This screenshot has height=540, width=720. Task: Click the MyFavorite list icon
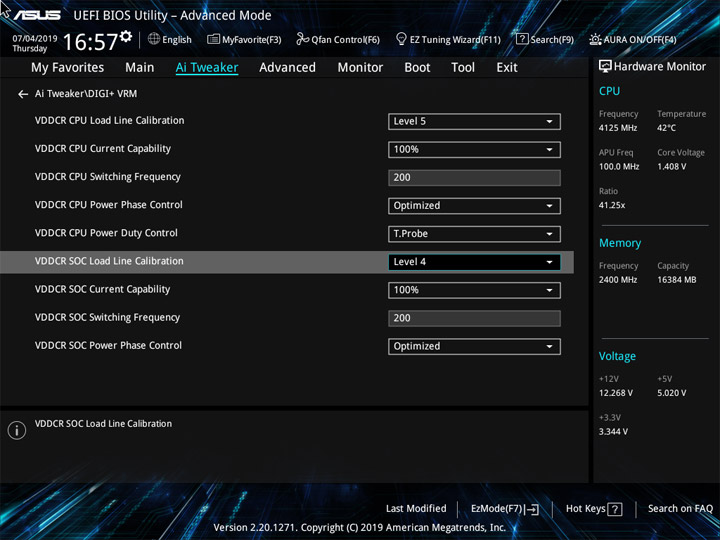coord(213,39)
